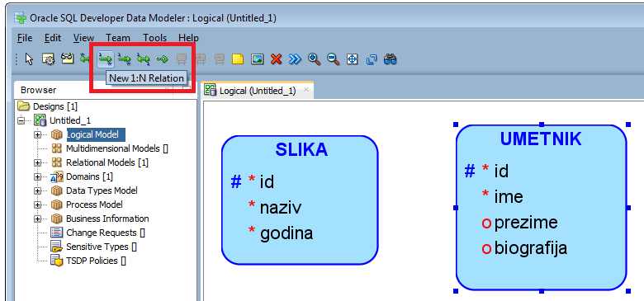Click the New Entity toolbar icon

click(48, 59)
